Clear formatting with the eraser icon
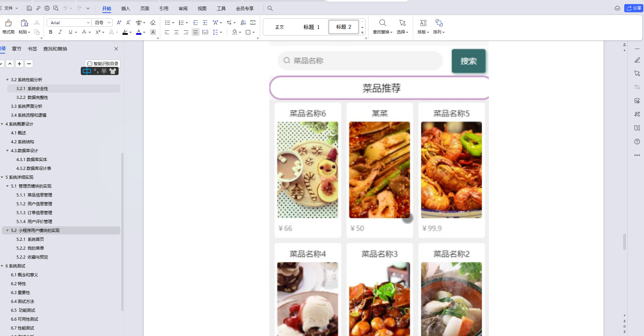Viewport: 644px width, 336px height. pyautogui.click(x=153, y=23)
